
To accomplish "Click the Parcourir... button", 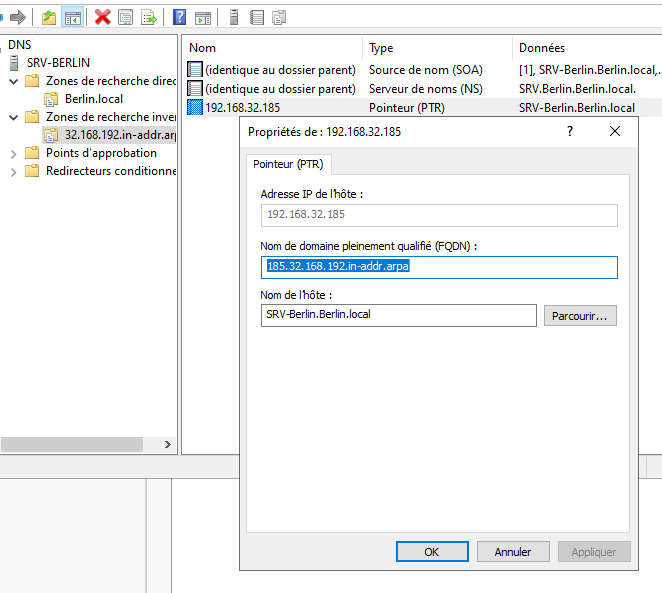I will [580, 316].
